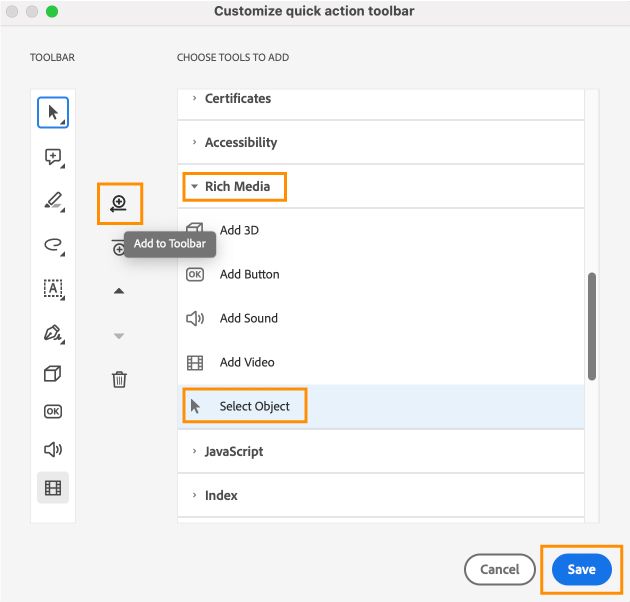Viewport: 630px width, 602px height.
Task: Click the Save button
Action: (x=581, y=569)
